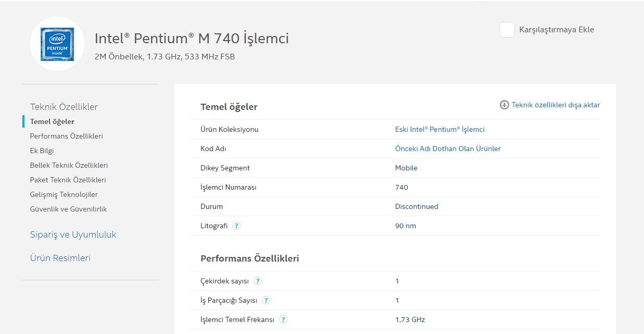Open Gelişmiş Teknolojiler in the sidebar
Screen dimensions: 644x334
pyautogui.click(x=64, y=194)
